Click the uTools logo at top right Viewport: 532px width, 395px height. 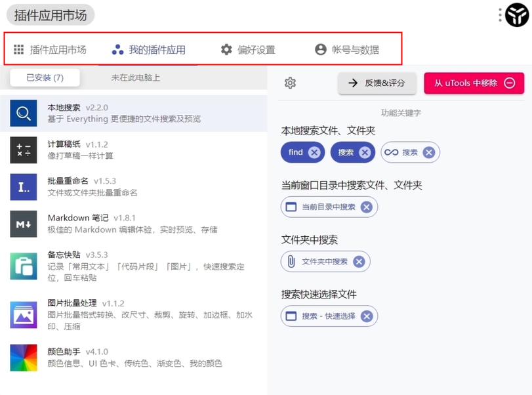(x=516, y=16)
